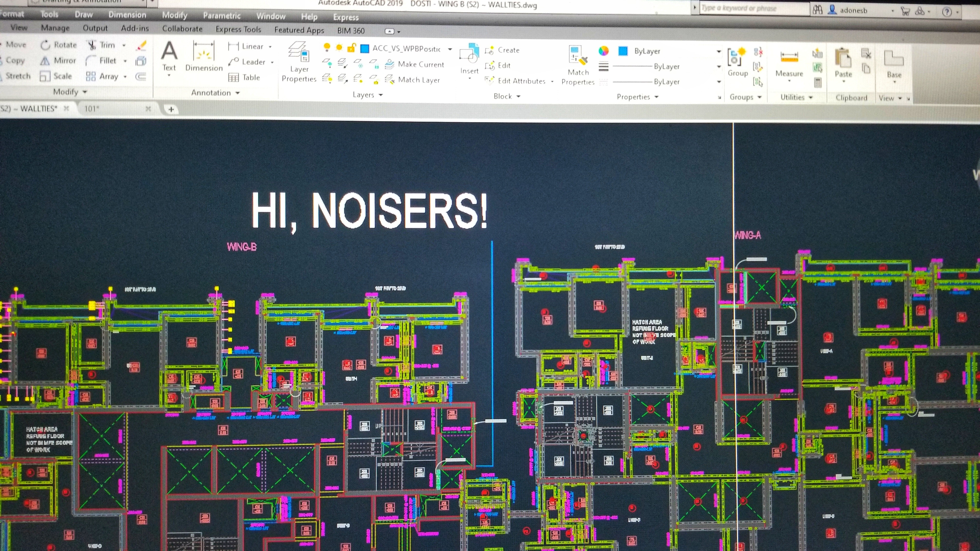Select the Match Properties tool
Screen dimensions: 980x551
(578, 65)
